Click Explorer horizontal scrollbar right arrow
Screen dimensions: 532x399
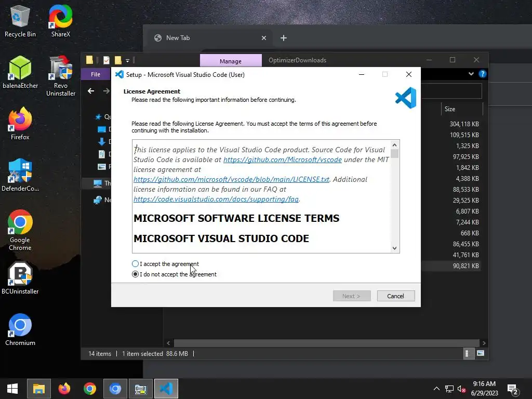pos(484,343)
